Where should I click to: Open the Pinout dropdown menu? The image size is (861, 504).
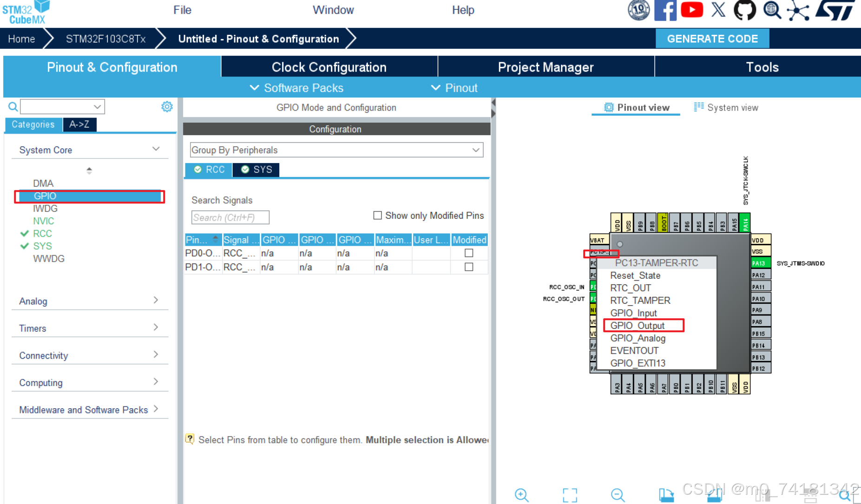click(x=454, y=88)
